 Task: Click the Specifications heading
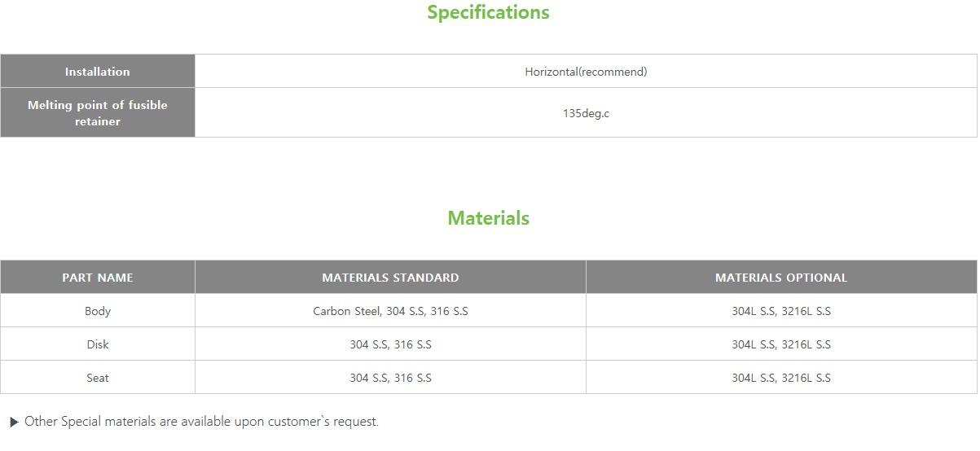[x=488, y=13]
